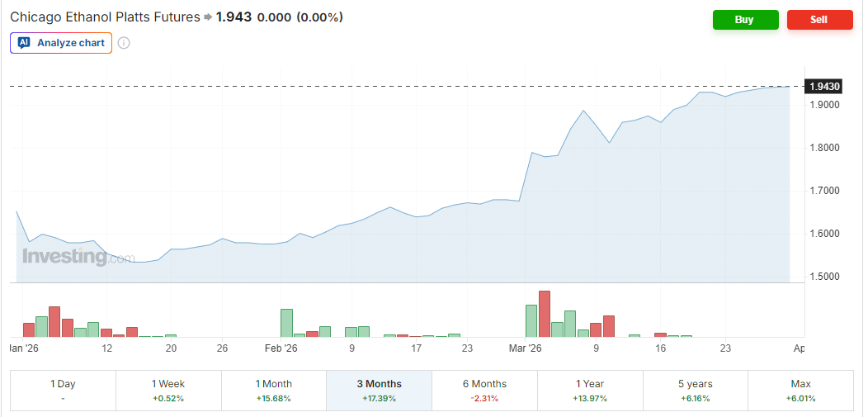Open the Analyze chart feature

(x=61, y=43)
